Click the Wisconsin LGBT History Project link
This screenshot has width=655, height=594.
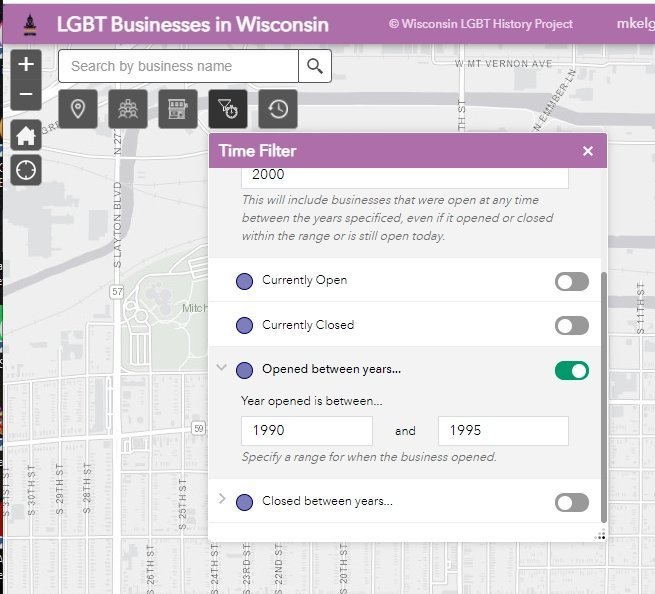point(481,24)
